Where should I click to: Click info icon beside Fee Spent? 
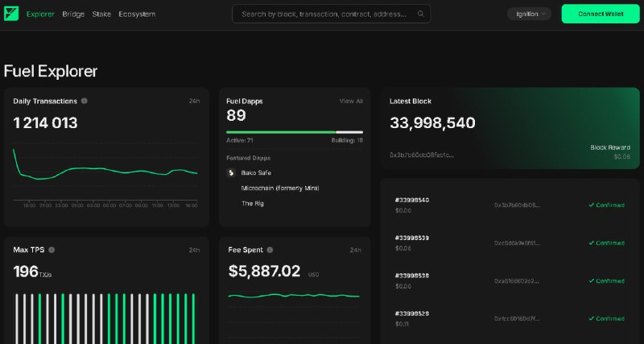coord(270,250)
